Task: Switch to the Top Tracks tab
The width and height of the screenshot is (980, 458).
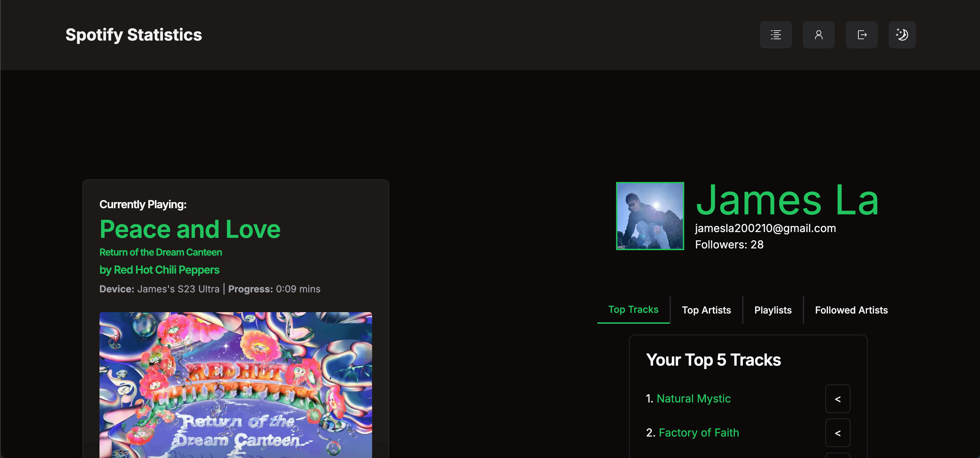Action: (x=633, y=310)
